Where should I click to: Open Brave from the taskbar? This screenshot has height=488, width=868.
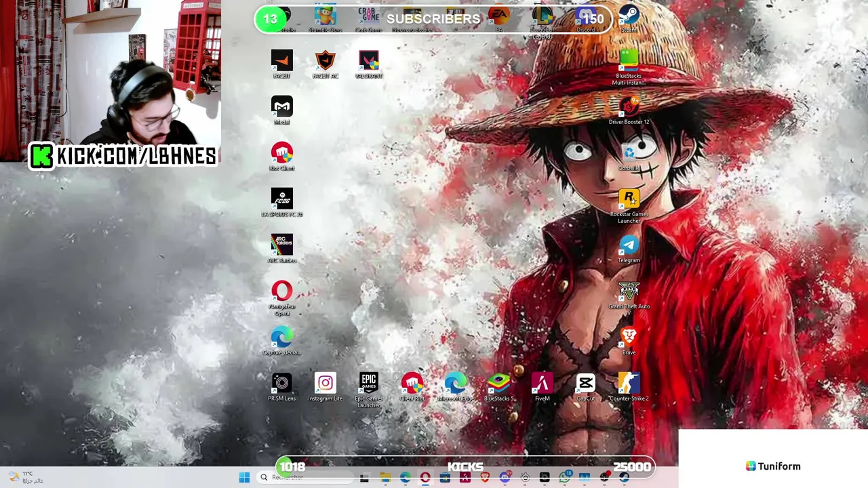[485, 478]
